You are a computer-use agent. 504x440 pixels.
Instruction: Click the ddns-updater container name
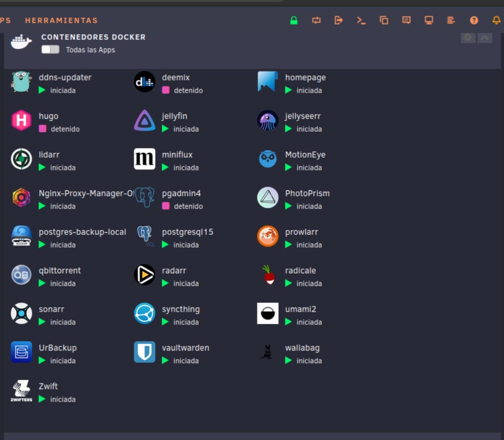(x=65, y=77)
